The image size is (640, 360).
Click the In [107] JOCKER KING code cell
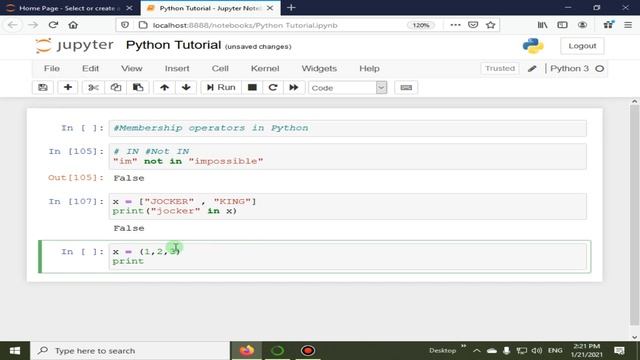pyautogui.click(x=348, y=206)
